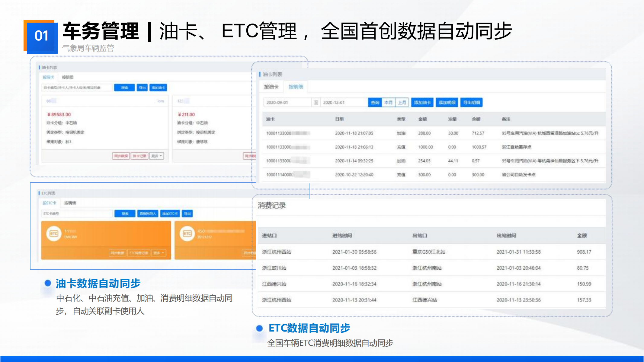This screenshot has width=644, height=362.
Task: Click 同步数据 on the ¥89583.00 oil card
Action: [121, 156]
